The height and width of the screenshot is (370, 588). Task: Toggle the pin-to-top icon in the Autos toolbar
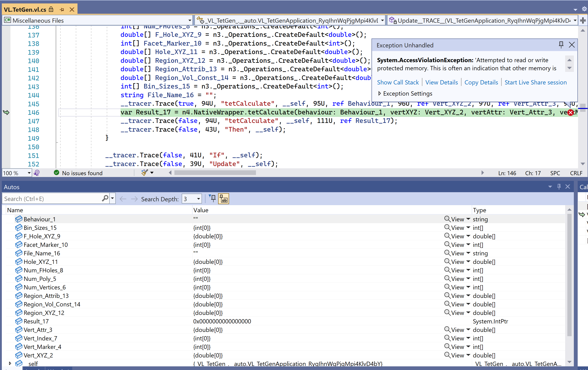click(212, 199)
